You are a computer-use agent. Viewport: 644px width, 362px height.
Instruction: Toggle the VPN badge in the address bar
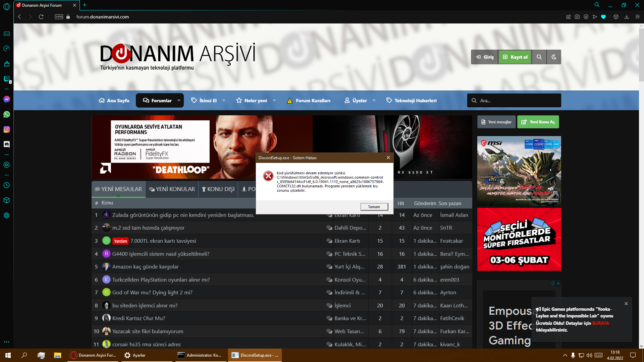coord(59,17)
